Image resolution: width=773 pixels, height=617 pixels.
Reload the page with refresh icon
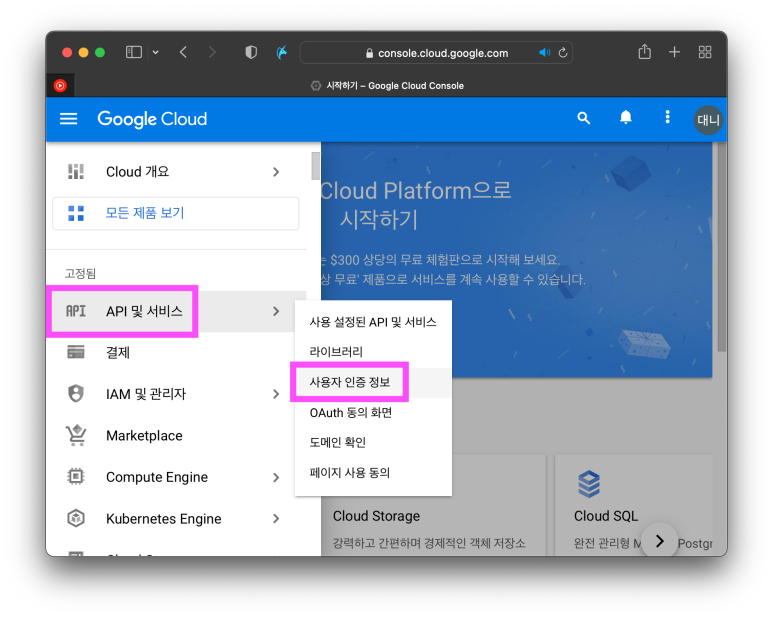pos(563,52)
